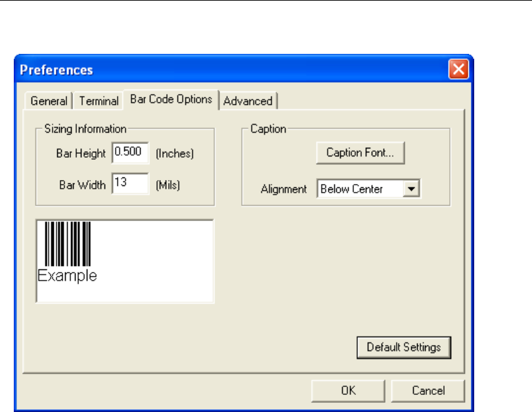Switch to the General tab
Screen dimensions: 532x412
tap(49, 101)
